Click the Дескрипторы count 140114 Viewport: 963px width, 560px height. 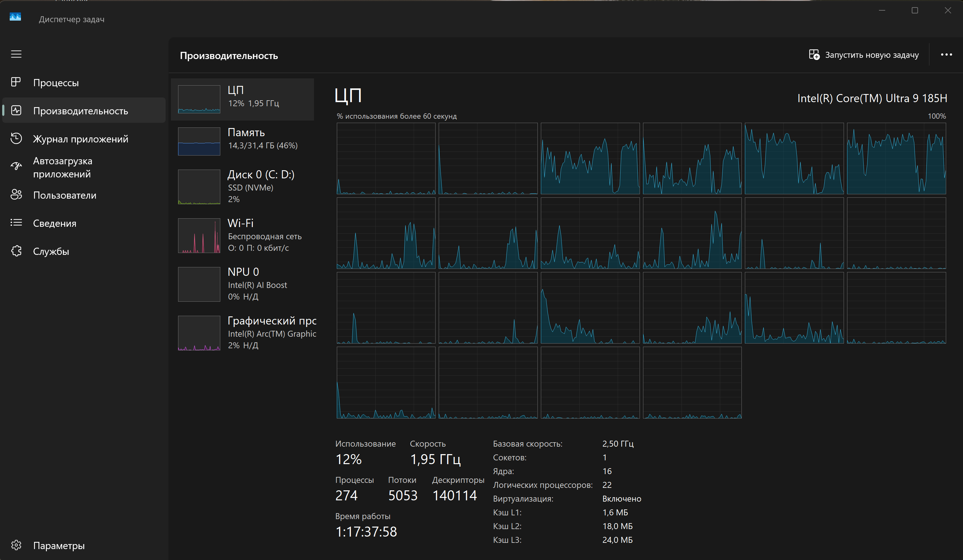(454, 495)
